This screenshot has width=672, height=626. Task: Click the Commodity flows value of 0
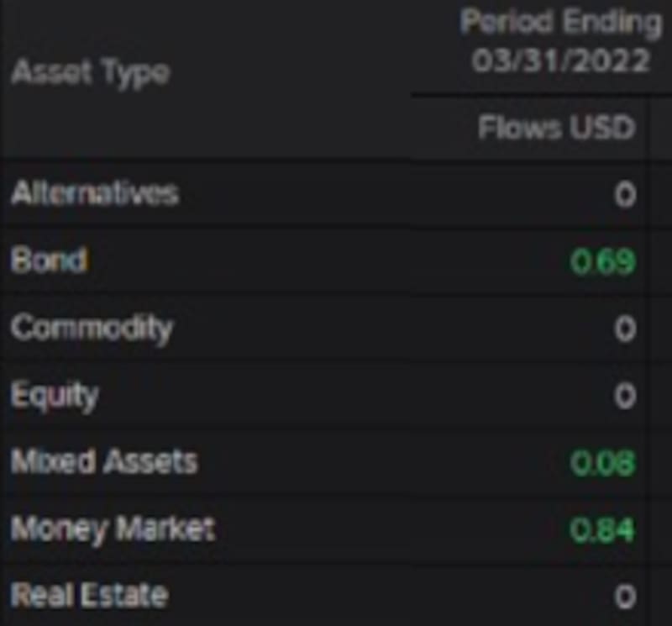click(624, 329)
